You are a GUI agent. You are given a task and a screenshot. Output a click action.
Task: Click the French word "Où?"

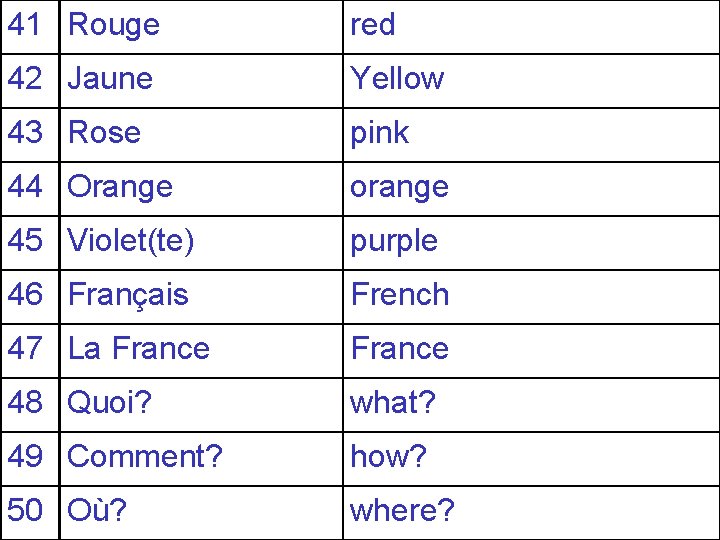click(97, 511)
